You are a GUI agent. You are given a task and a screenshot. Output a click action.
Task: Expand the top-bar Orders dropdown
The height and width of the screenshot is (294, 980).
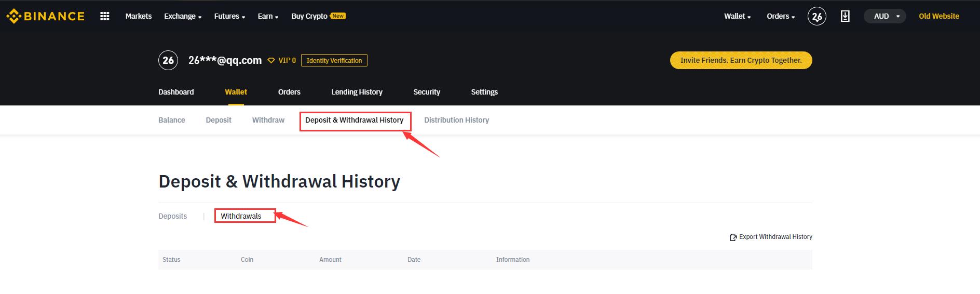(x=781, y=16)
